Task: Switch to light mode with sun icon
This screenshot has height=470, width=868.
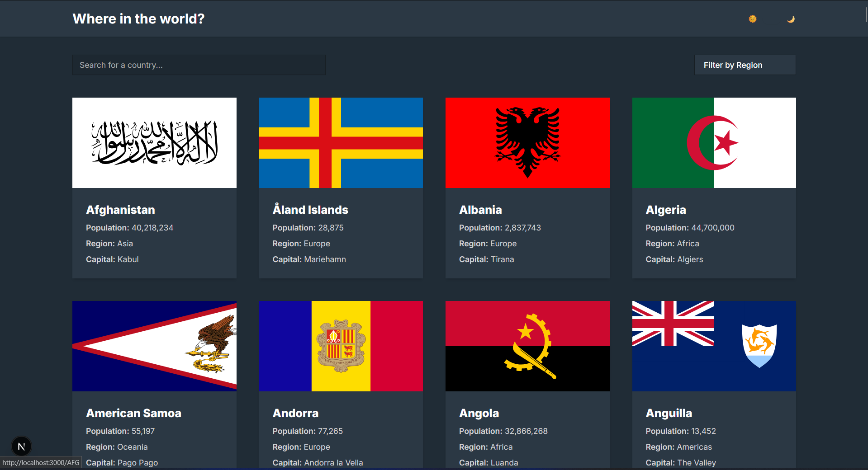Action: click(753, 19)
